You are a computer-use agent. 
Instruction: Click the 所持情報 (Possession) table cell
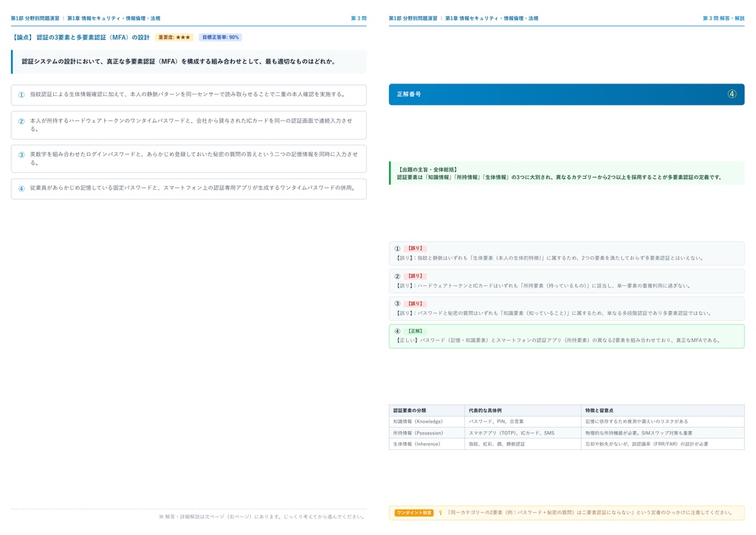(427, 433)
